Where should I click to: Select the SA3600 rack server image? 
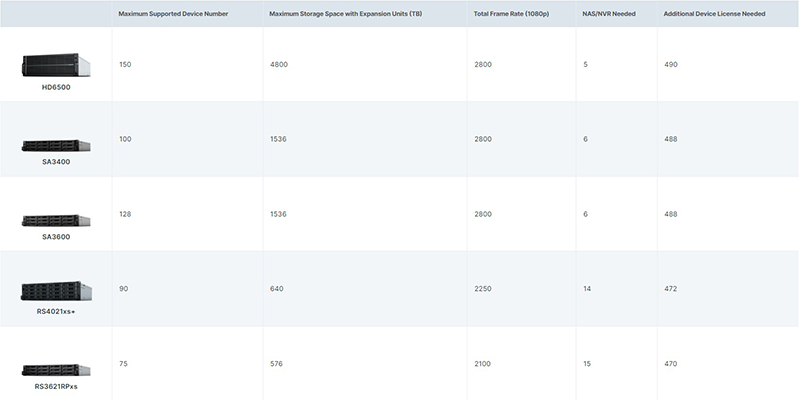tap(56, 220)
